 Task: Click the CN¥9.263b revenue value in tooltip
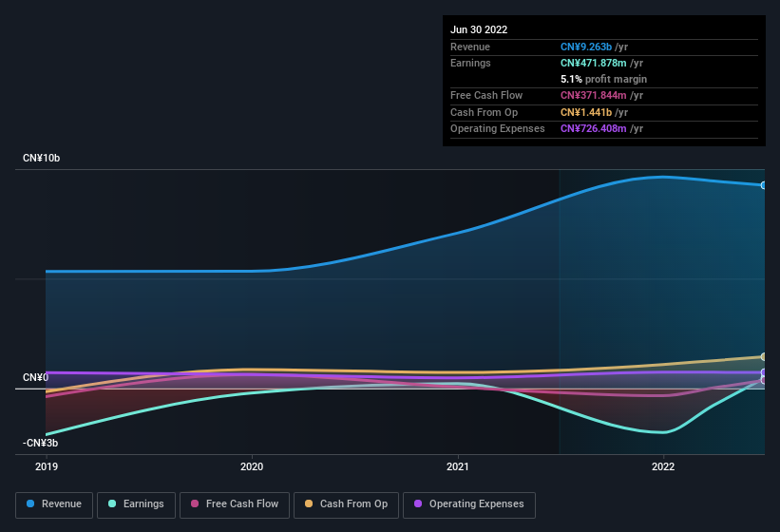point(586,47)
